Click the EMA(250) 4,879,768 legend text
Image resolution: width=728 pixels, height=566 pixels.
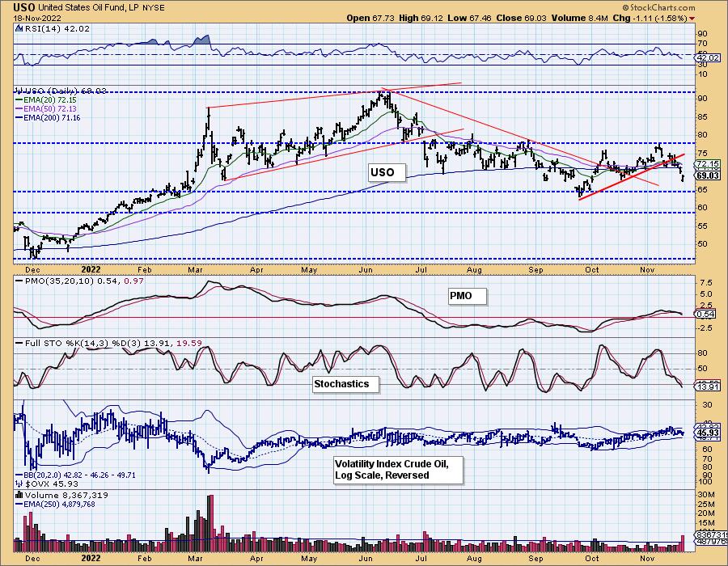pyautogui.click(x=60, y=504)
